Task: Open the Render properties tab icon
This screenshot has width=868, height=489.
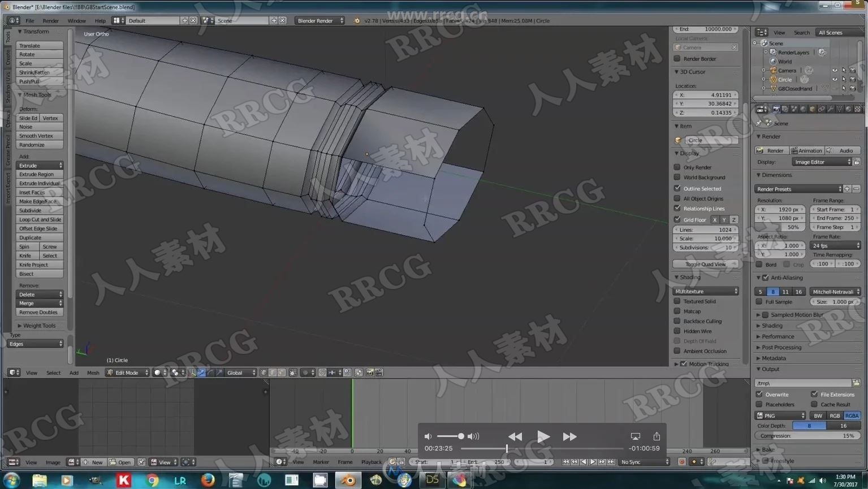Action: [776, 109]
